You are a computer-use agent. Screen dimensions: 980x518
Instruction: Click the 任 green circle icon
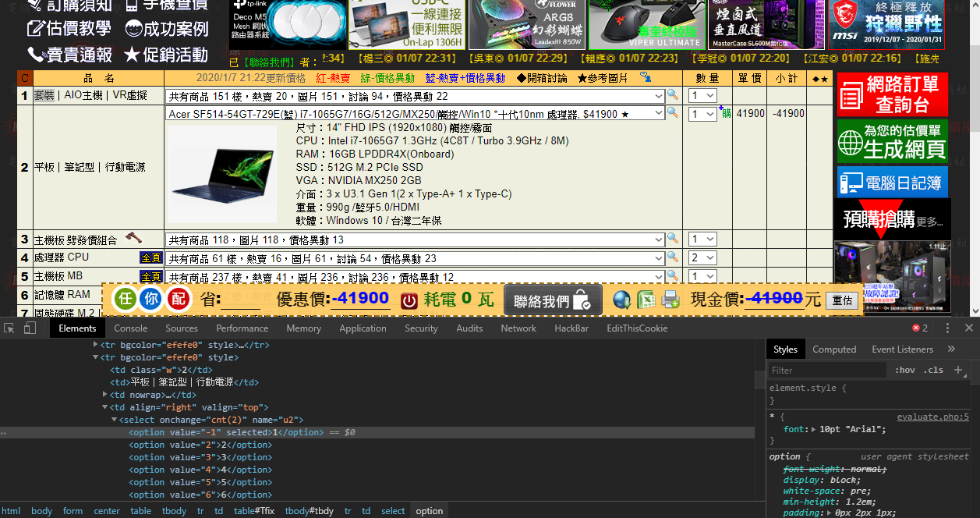coord(126,299)
